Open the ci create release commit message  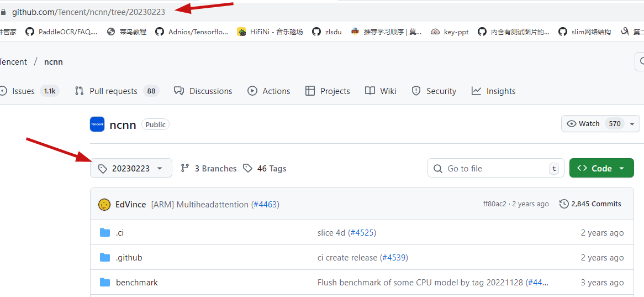(x=347, y=258)
